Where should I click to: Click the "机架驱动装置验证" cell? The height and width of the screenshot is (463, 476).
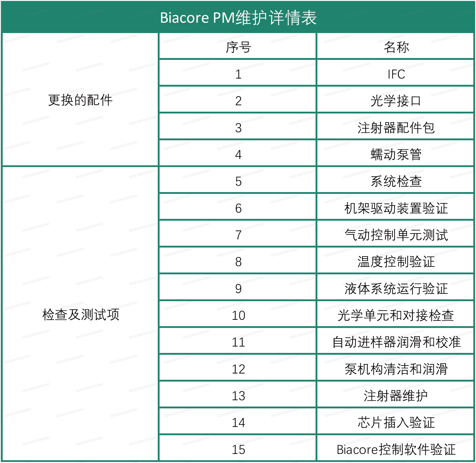tap(396, 207)
